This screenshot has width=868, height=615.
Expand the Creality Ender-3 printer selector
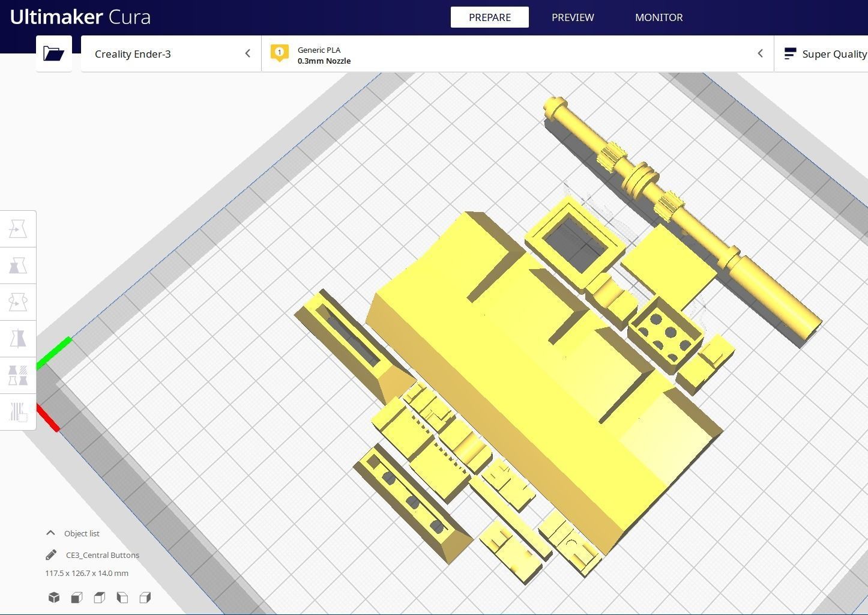coord(171,53)
